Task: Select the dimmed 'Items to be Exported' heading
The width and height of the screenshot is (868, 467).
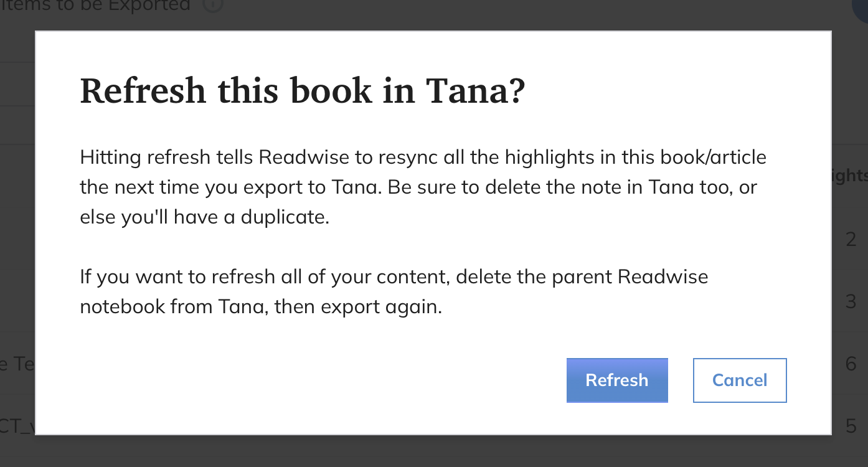Action: tap(95, 6)
